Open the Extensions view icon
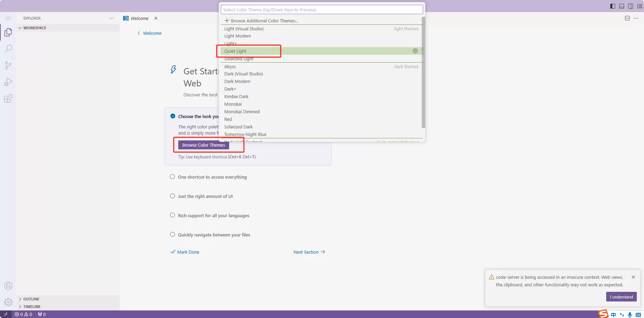Viewport: 644px width, 318px height. point(8,99)
